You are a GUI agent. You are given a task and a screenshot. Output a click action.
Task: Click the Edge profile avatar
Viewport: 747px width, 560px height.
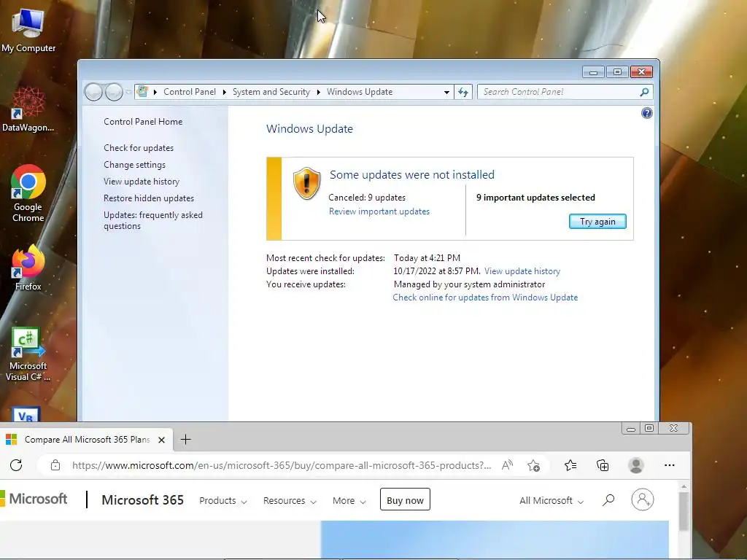tap(636, 465)
